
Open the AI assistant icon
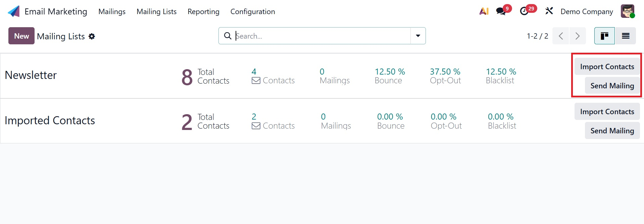click(484, 11)
